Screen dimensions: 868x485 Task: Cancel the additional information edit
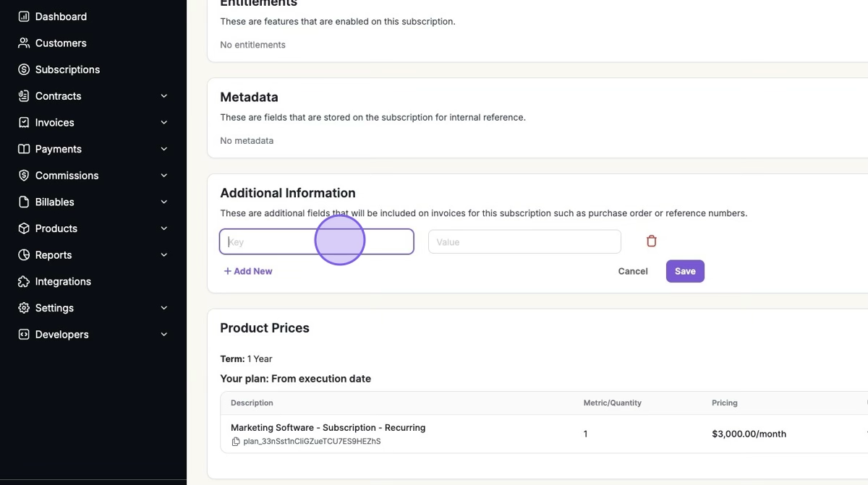633,271
